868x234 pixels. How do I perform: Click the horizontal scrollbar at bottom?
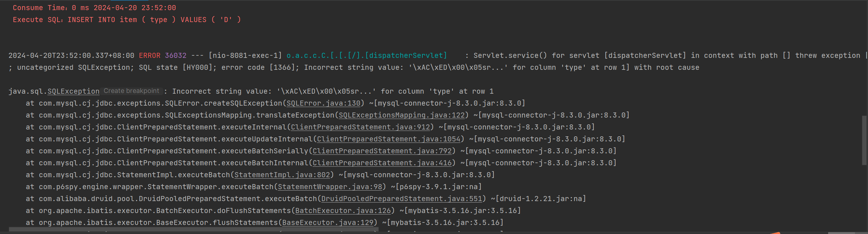pos(193,230)
